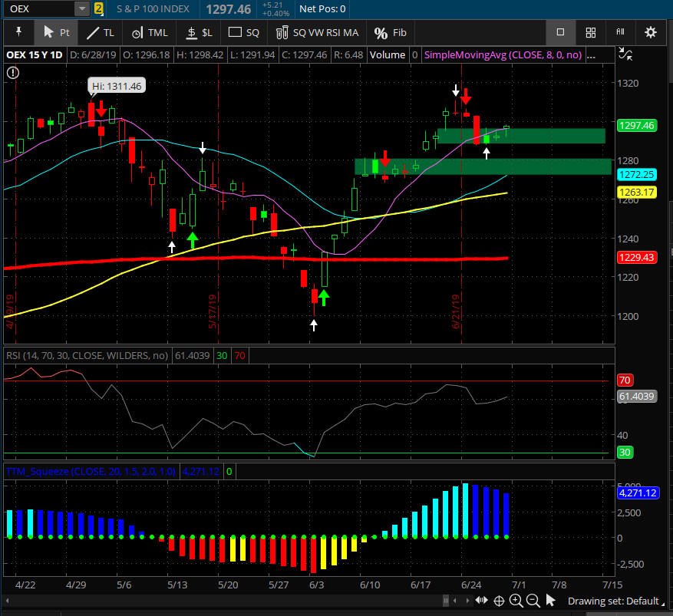Click the 61.4039 value in RSI header
This screenshot has height=616, width=673.
click(193, 356)
